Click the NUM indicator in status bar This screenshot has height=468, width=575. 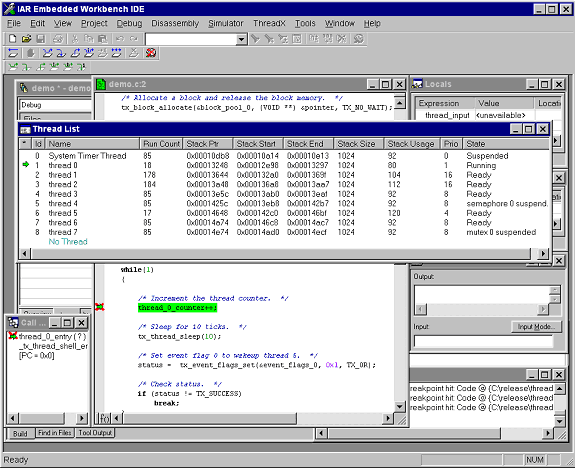tap(535, 460)
